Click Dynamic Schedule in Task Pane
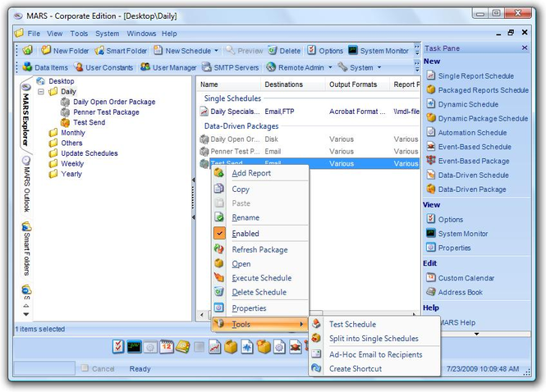 coord(462,104)
